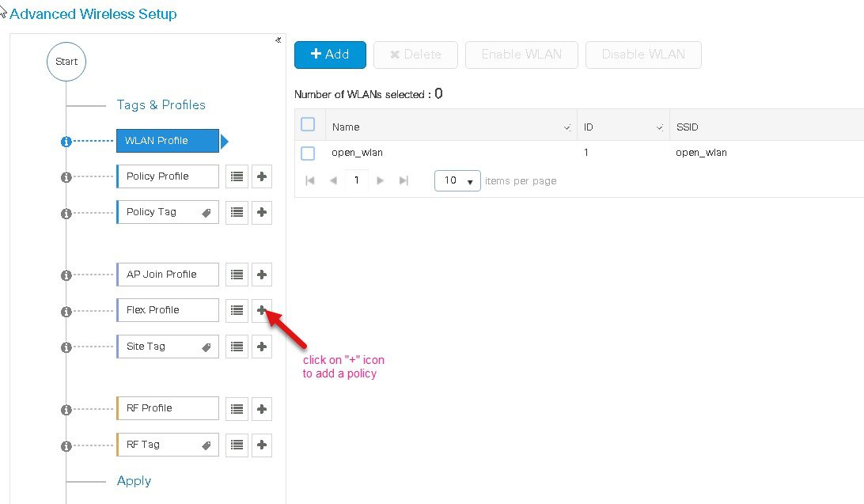
Task: Click the Tags & Profiles heading
Action: [x=161, y=104]
